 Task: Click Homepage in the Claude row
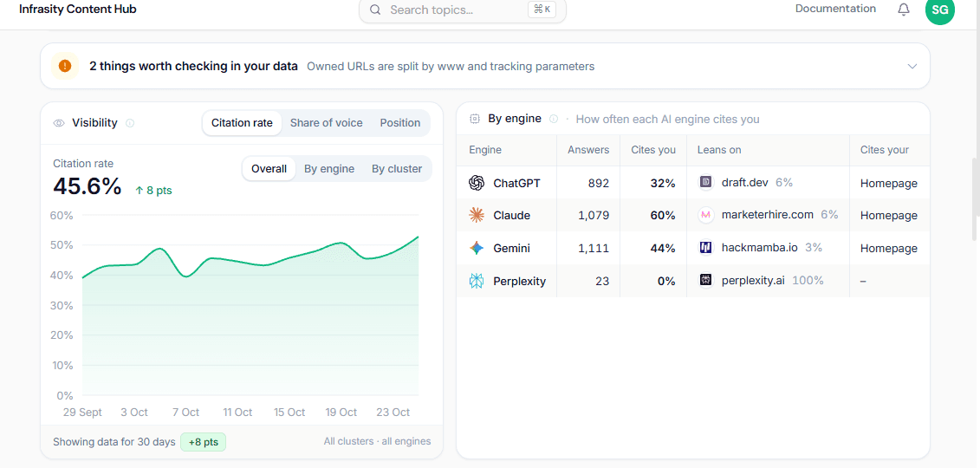coord(889,216)
